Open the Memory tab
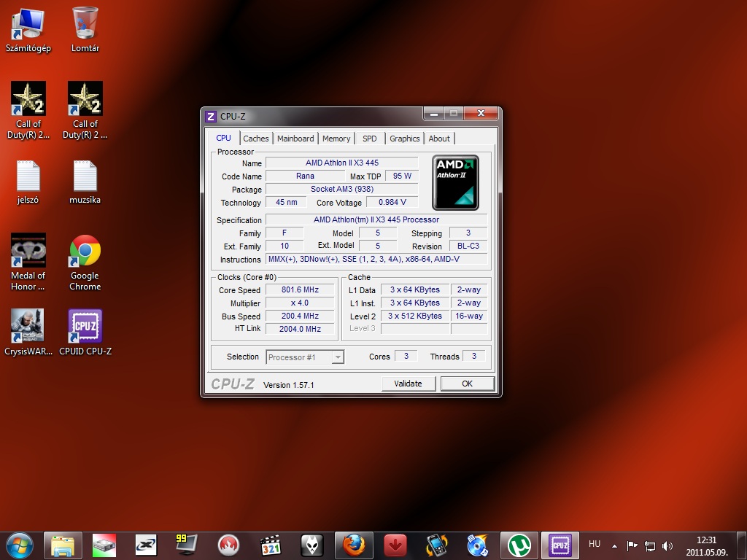The image size is (747, 560). coord(336,139)
